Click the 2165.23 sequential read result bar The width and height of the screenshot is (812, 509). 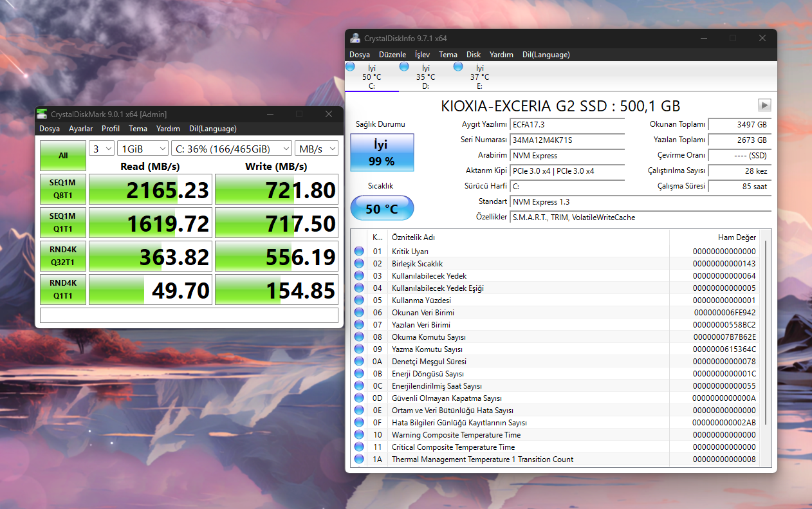pyautogui.click(x=151, y=190)
